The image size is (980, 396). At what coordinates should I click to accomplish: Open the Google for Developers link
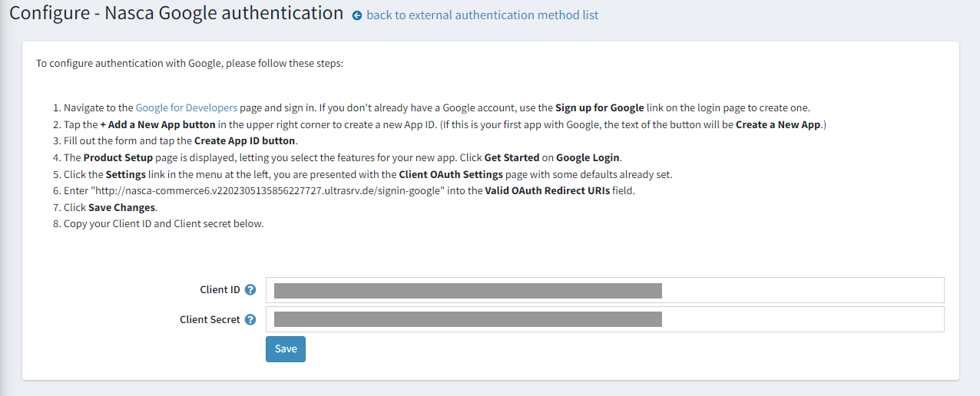186,107
